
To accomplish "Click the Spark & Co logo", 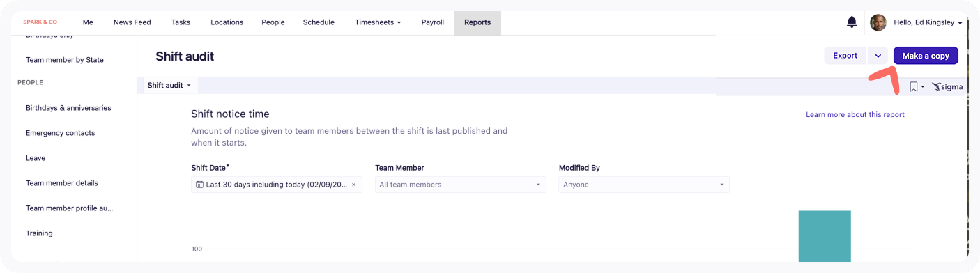I will point(40,22).
